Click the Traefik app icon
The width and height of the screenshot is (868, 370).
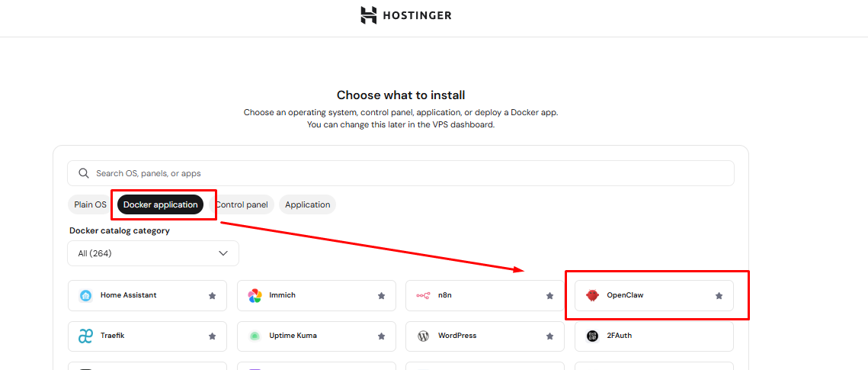coord(85,336)
